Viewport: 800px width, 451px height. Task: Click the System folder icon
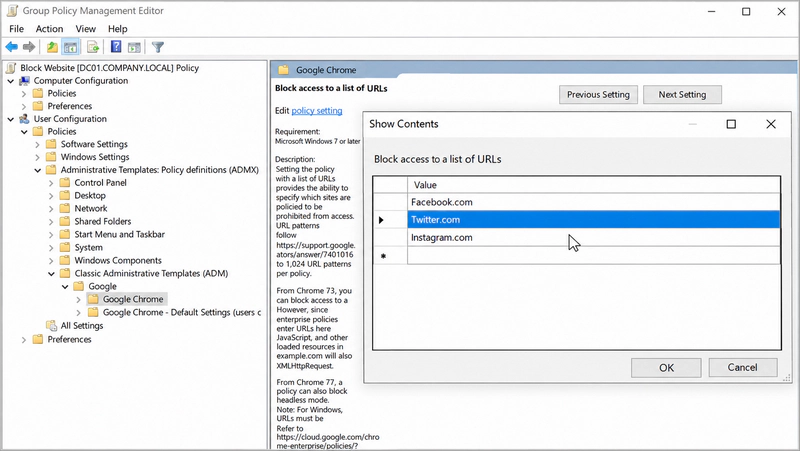(x=65, y=247)
